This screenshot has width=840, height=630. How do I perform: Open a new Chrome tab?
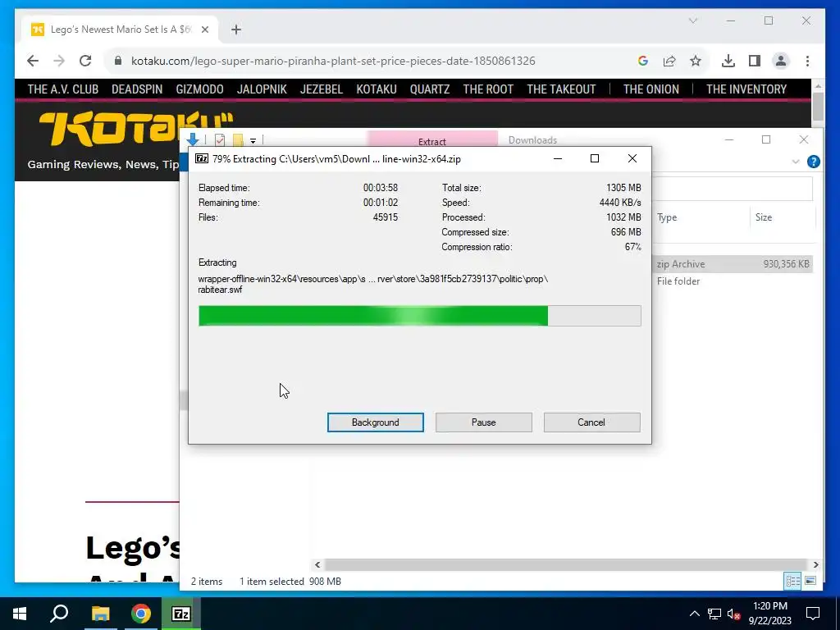pyautogui.click(x=236, y=30)
